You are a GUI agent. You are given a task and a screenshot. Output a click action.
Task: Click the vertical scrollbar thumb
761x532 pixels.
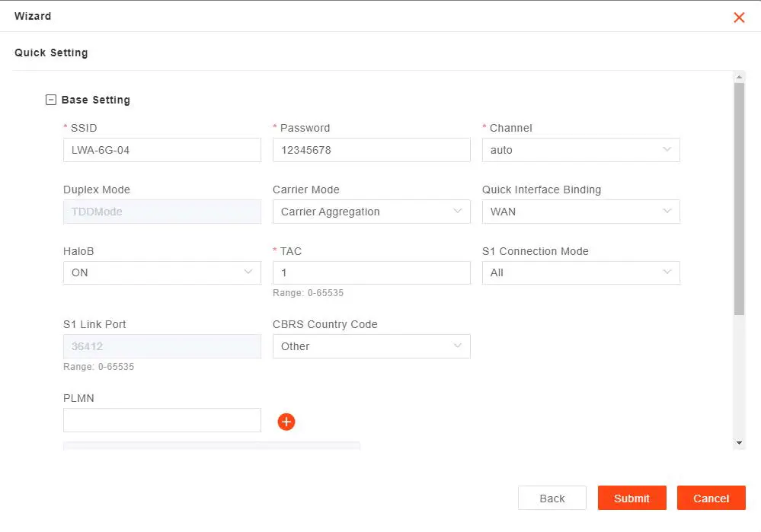[x=739, y=198]
